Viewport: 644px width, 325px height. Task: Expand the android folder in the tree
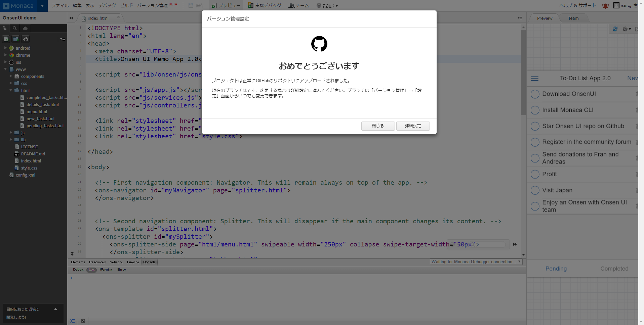[x=5, y=48]
